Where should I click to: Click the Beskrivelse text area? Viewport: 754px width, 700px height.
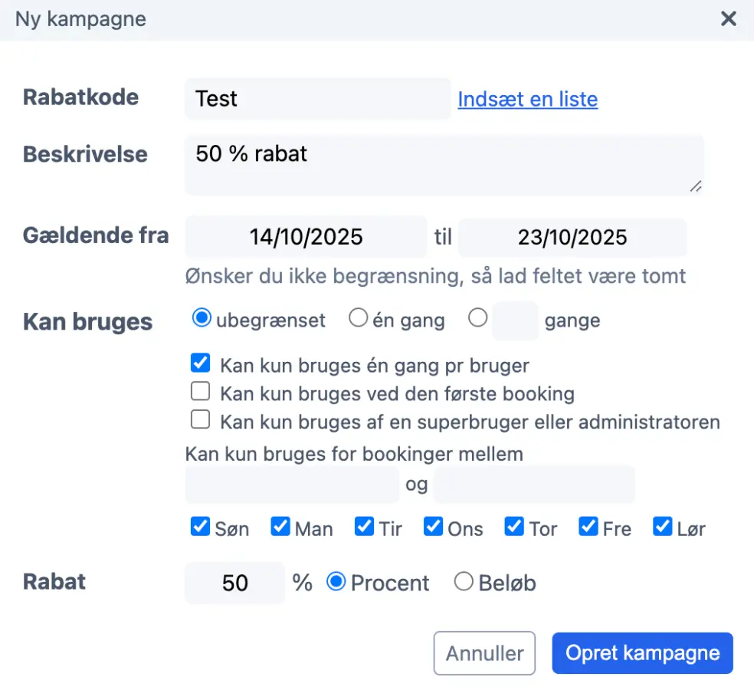pyautogui.click(x=444, y=164)
